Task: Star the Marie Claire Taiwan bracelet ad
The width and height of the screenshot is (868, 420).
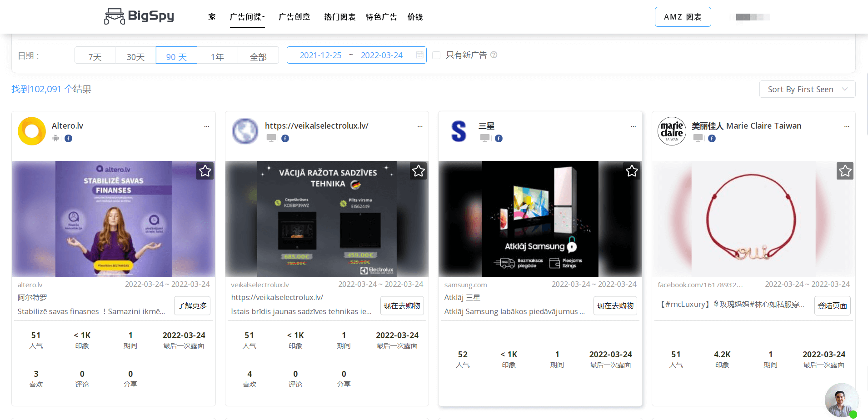Action: tap(845, 171)
